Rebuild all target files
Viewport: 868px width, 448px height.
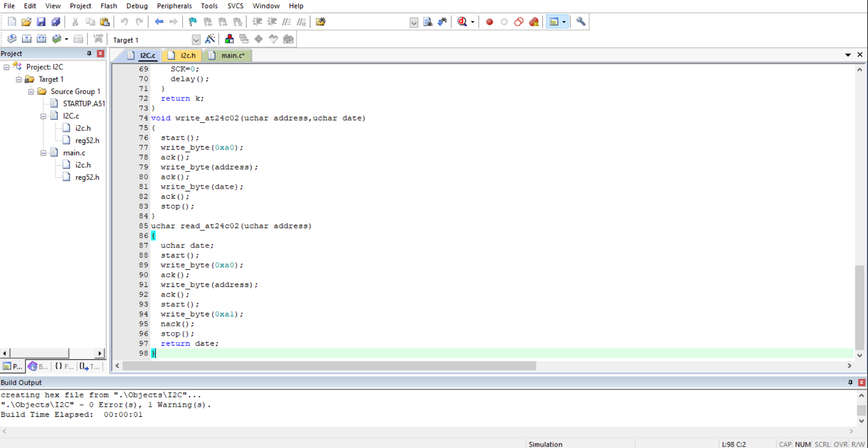[x=41, y=39]
